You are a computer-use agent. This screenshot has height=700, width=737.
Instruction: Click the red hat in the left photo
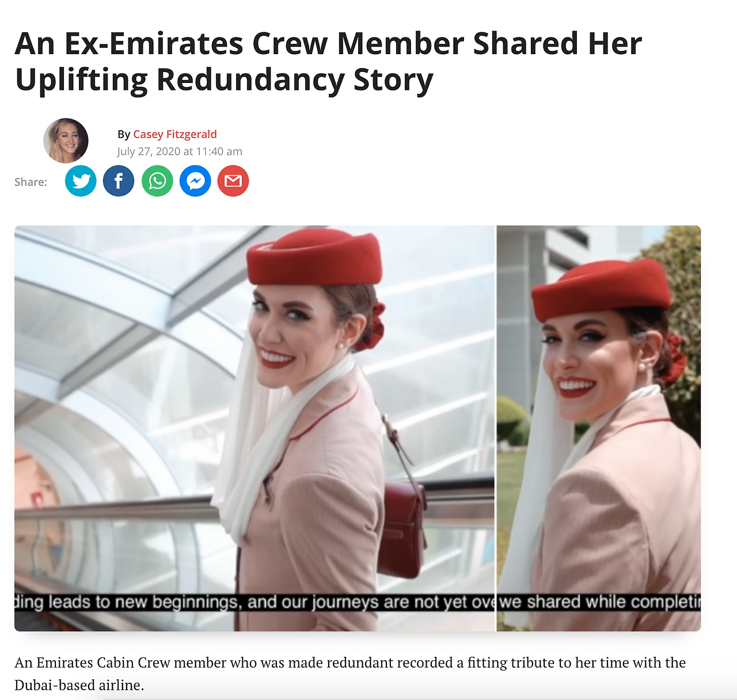click(315, 256)
